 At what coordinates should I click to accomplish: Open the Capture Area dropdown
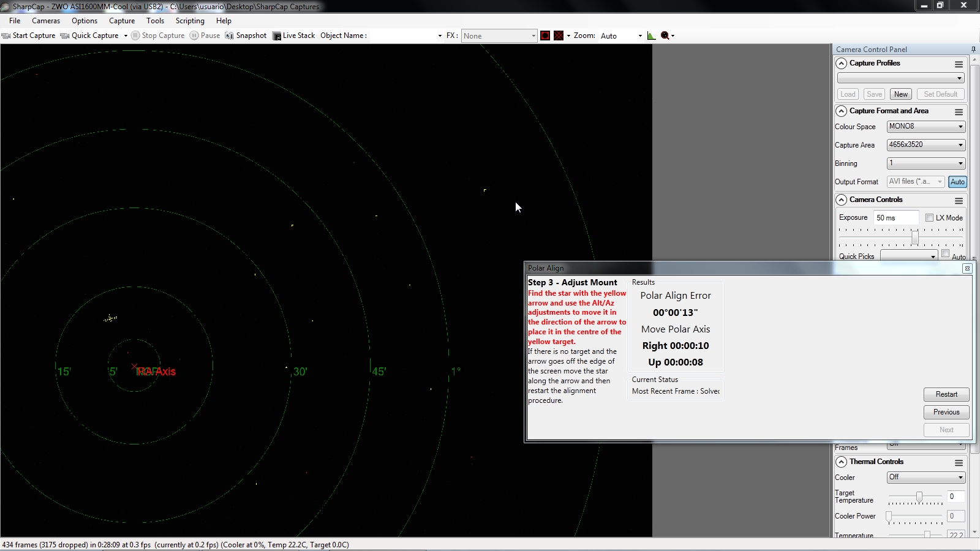926,144
